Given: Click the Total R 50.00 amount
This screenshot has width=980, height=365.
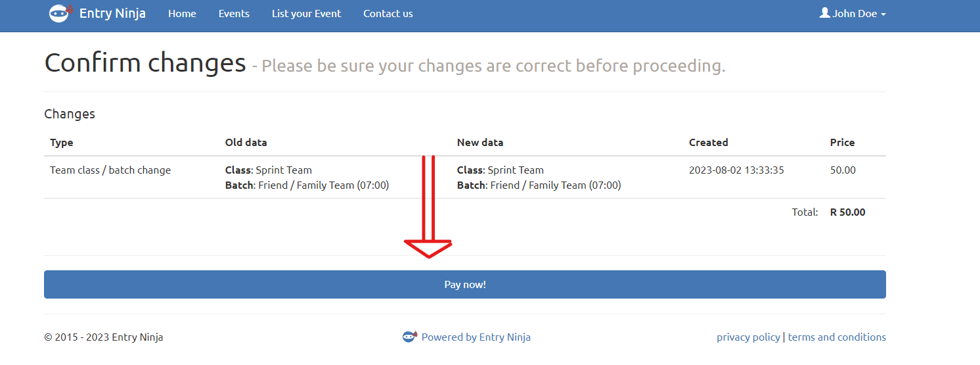Looking at the screenshot, I should pyautogui.click(x=847, y=212).
